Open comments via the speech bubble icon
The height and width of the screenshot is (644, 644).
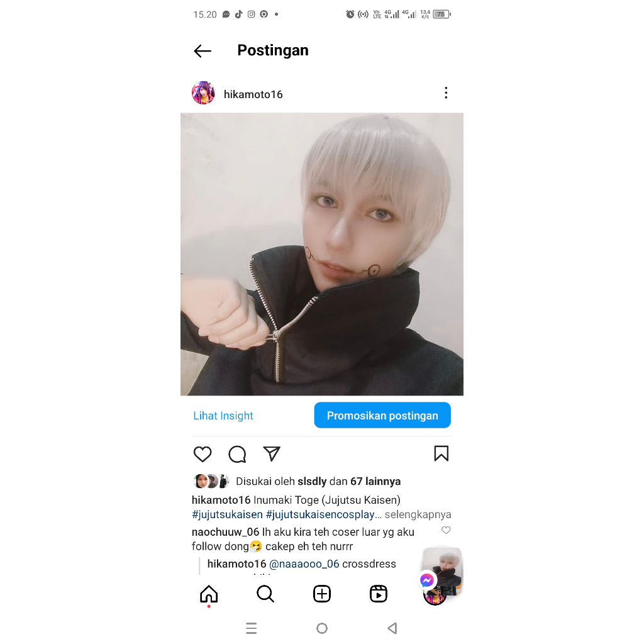pos(237,454)
